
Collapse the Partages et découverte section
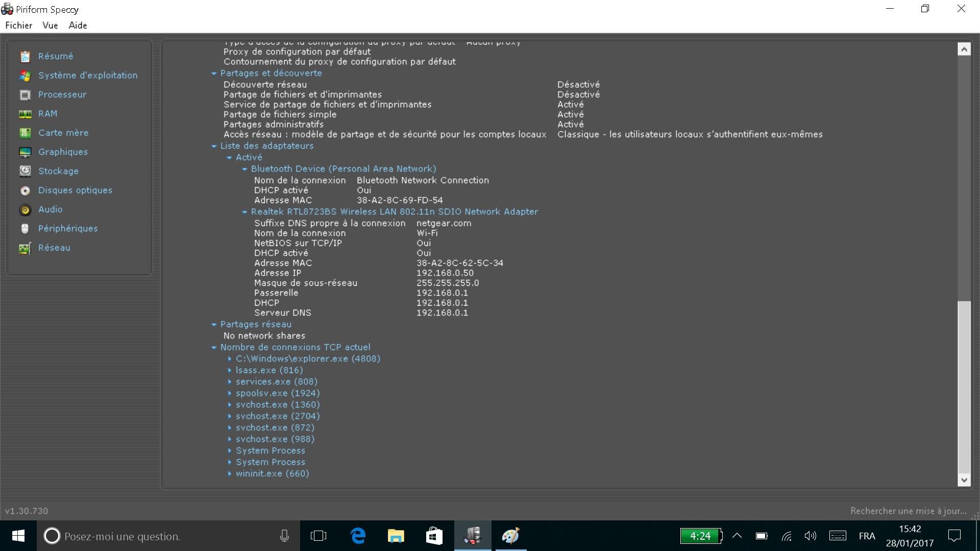[214, 73]
